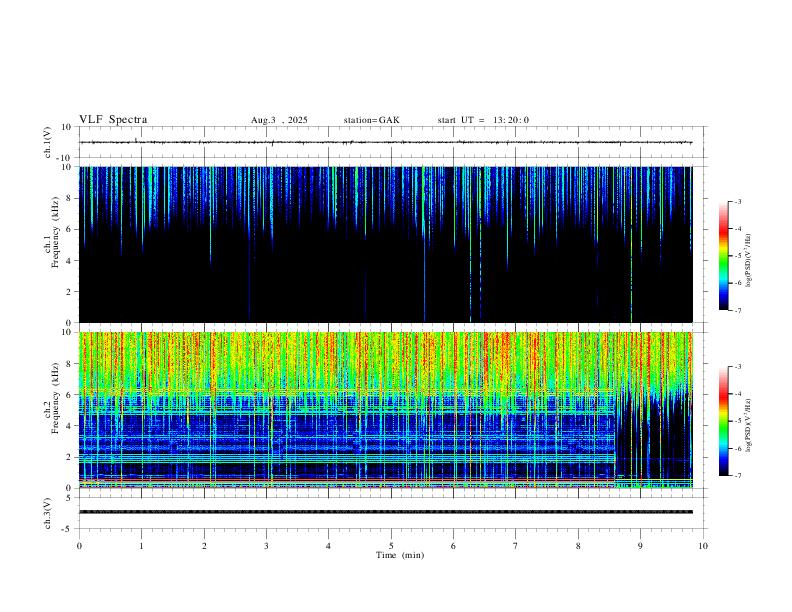Image resolution: width=792 pixels, height=612 pixels.
Task: Click the "-4" tick on ch.2 color bar
Action: point(737,394)
